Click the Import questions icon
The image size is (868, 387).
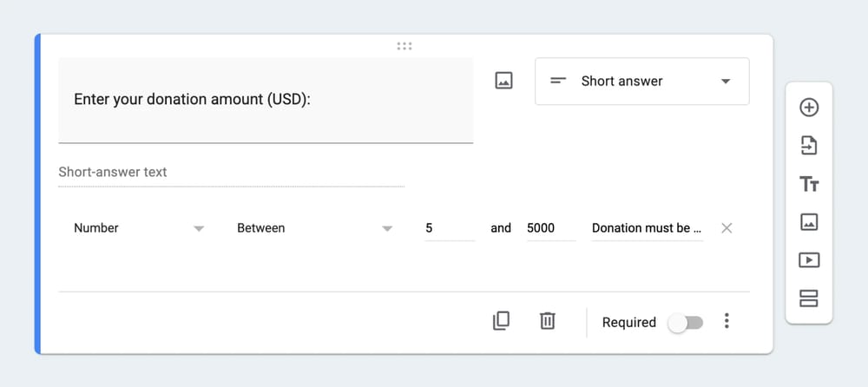(x=809, y=146)
